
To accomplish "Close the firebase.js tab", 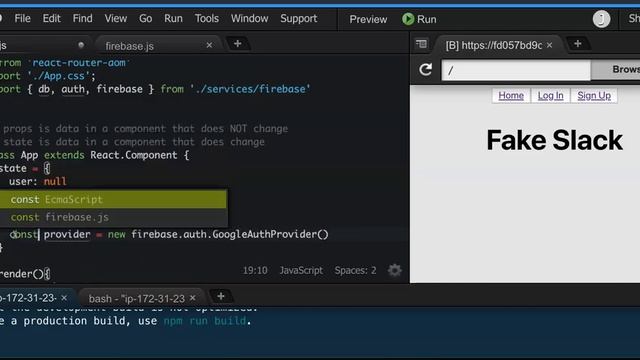I will [209, 45].
